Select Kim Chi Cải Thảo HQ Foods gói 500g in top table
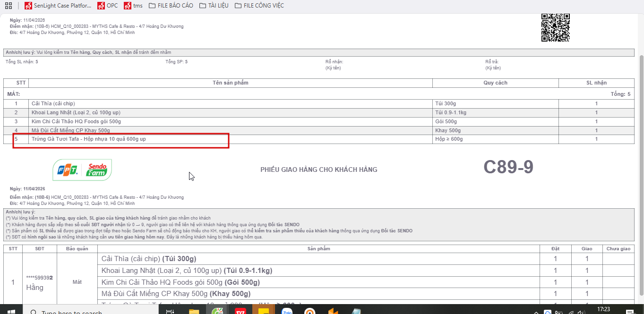Viewport: 644px width, 314px height. point(76,121)
